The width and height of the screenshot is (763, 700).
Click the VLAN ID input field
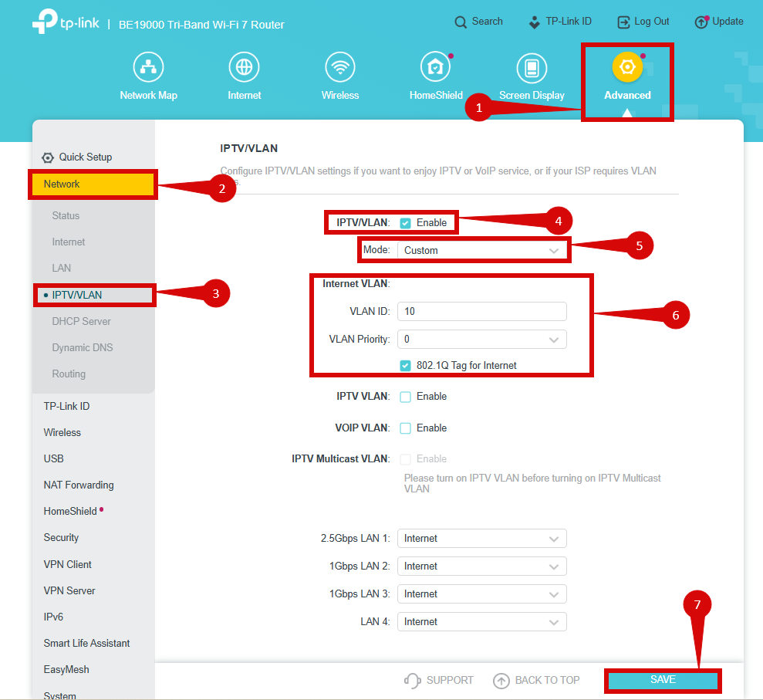482,311
